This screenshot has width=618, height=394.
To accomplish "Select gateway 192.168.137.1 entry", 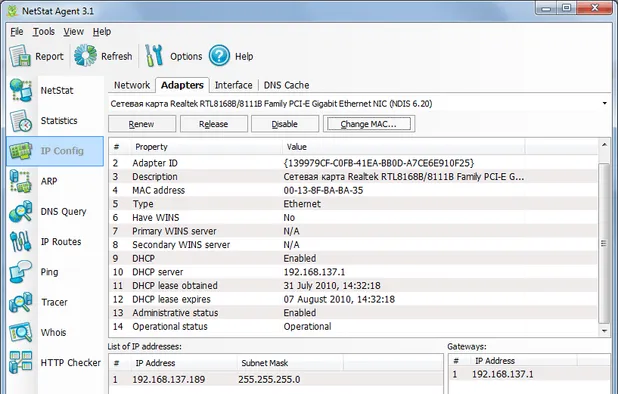I will click(x=529, y=374).
